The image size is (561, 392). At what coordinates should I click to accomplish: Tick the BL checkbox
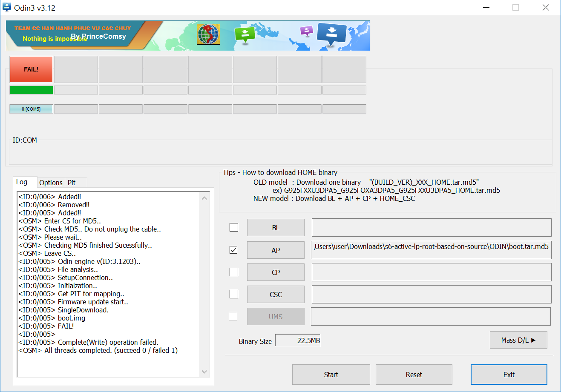point(234,227)
